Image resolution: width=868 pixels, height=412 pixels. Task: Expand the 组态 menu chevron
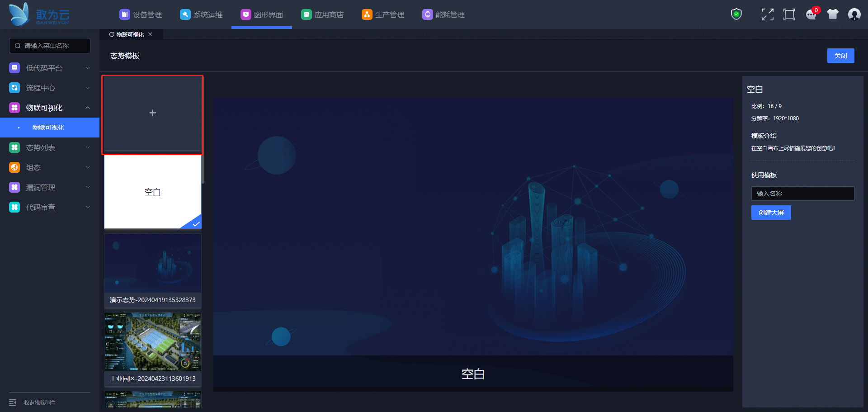pos(88,167)
